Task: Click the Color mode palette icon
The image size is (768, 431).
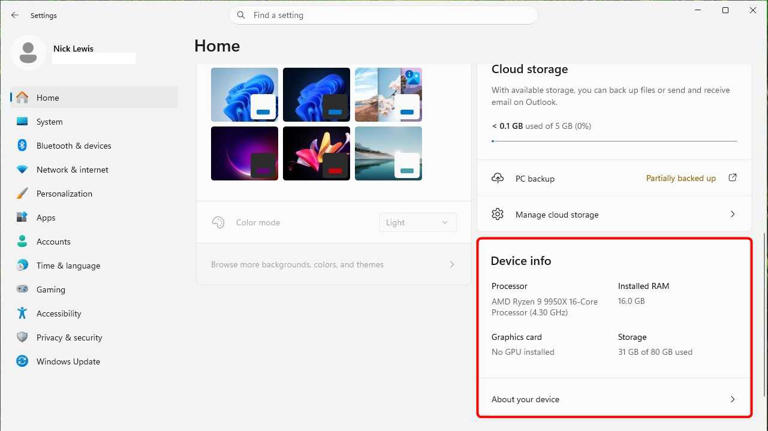Action: [218, 222]
